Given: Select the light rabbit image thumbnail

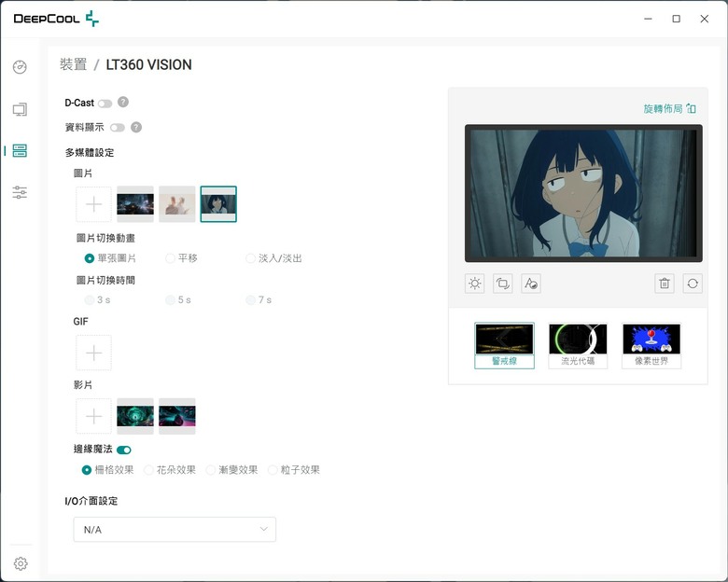Looking at the screenshot, I should click(x=177, y=204).
